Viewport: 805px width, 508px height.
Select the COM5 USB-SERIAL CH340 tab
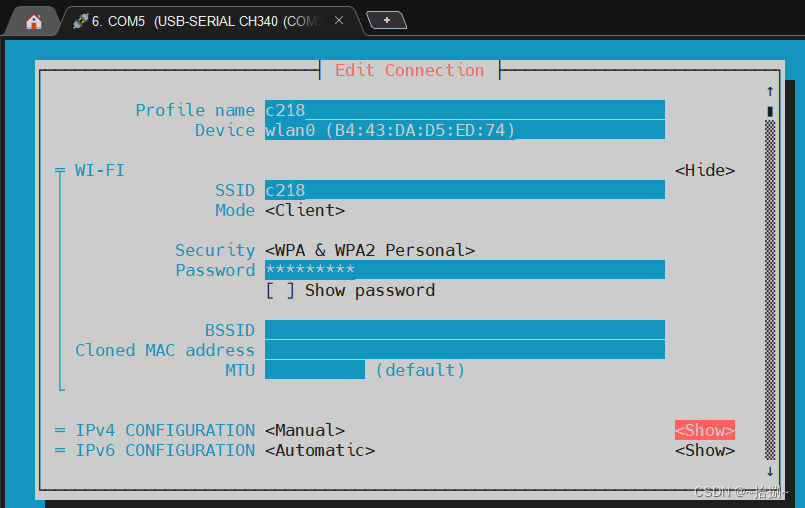[x=212, y=21]
